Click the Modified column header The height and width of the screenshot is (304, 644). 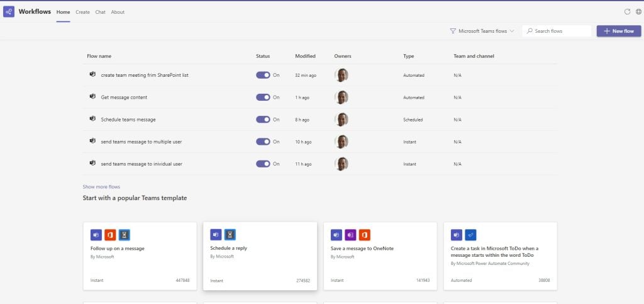(305, 56)
